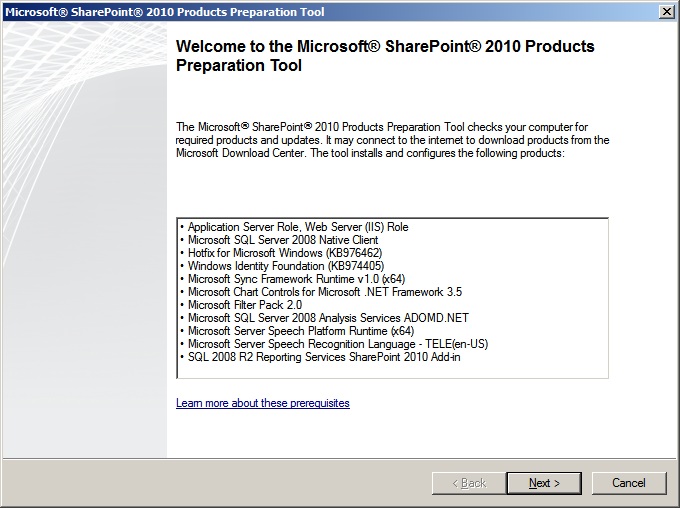Click the Next button

pyautogui.click(x=544, y=483)
